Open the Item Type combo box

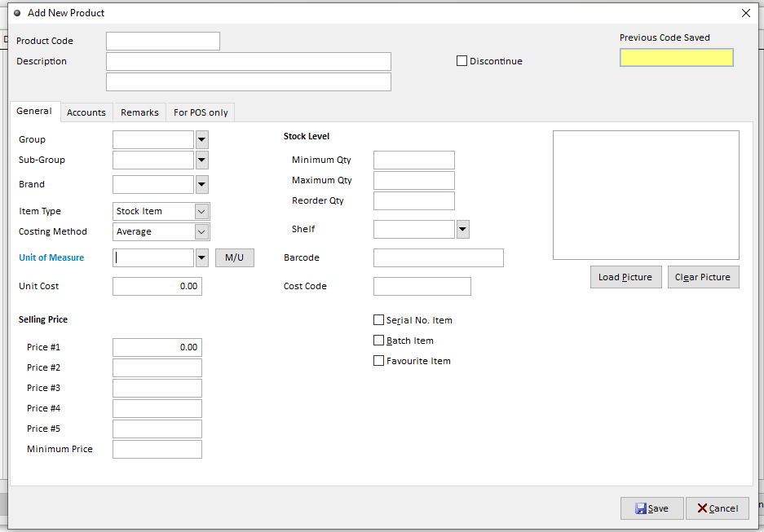point(161,211)
